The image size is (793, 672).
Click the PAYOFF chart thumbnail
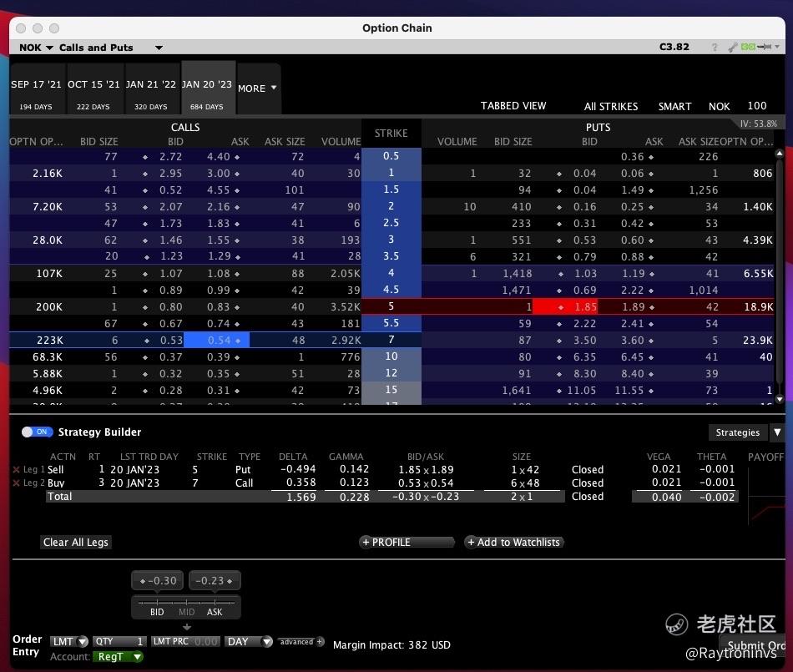coord(766,497)
